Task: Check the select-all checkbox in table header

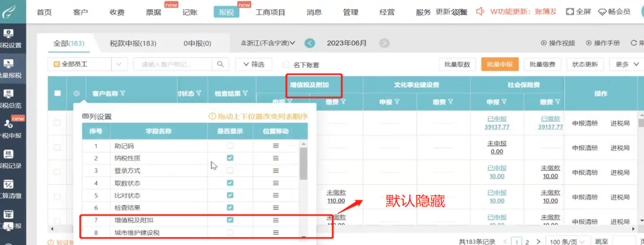Action: (57, 94)
